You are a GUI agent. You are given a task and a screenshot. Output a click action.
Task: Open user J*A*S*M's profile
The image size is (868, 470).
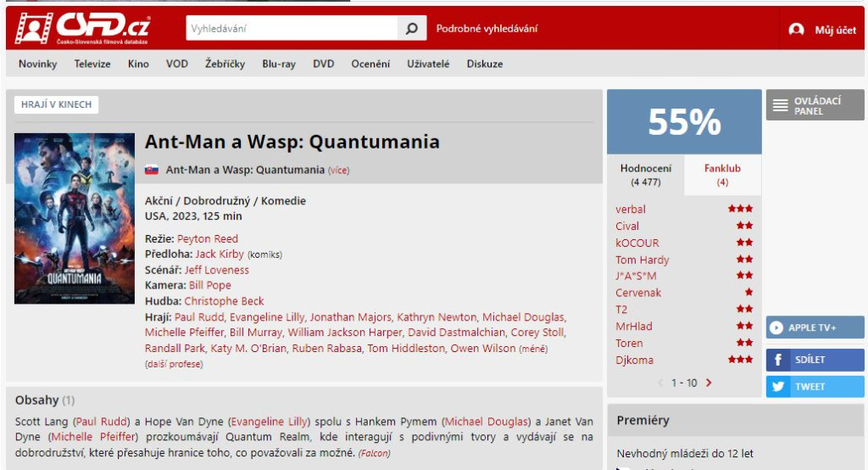point(636,276)
